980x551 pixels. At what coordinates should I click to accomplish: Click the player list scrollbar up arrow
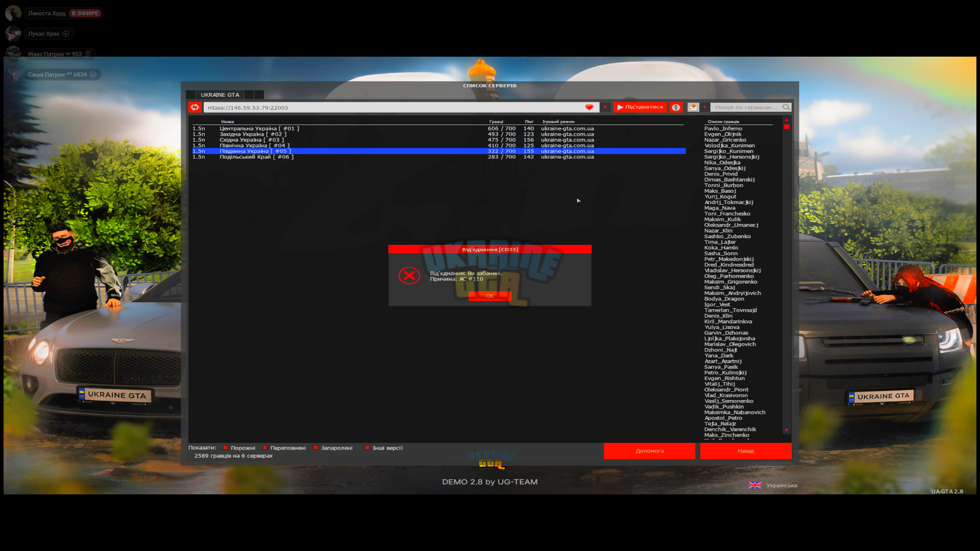[787, 120]
